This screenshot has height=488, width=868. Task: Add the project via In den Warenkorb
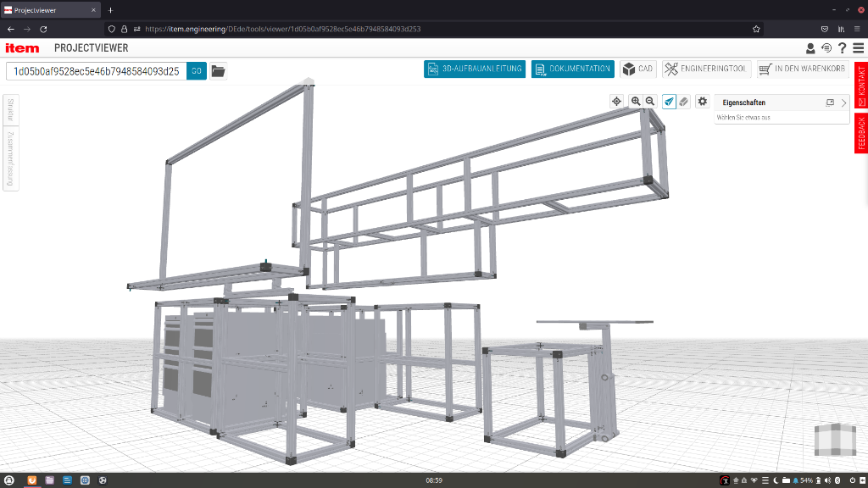[x=802, y=69]
